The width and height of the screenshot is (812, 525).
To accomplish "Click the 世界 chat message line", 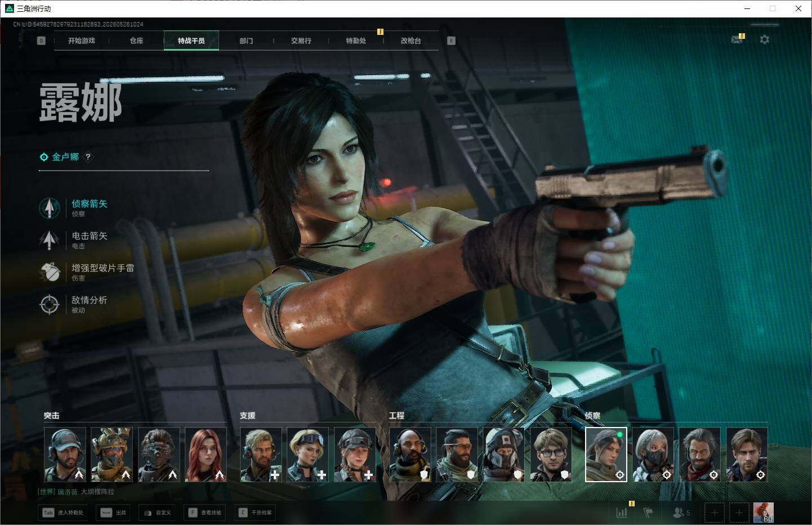I will 76,492.
